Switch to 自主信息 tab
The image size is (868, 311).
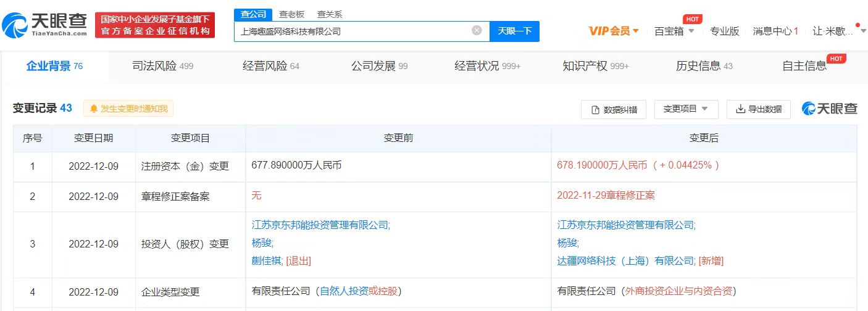(x=804, y=66)
